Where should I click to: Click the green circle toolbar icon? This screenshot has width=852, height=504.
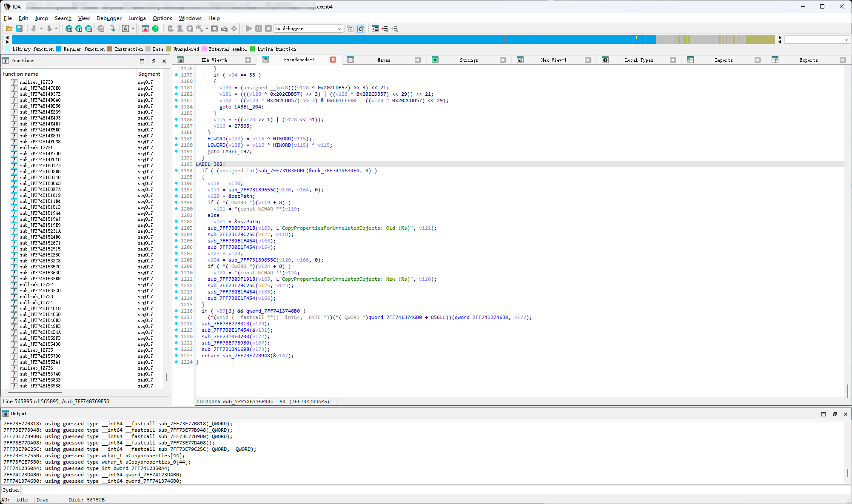click(x=155, y=28)
